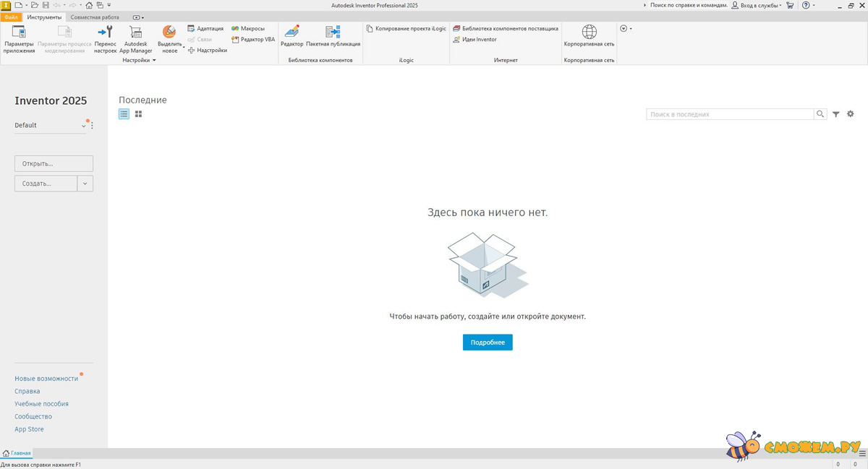The height and width of the screenshot is (469, 868).
Task: Select the Инструменты ribbon tab
Action: 44,17
